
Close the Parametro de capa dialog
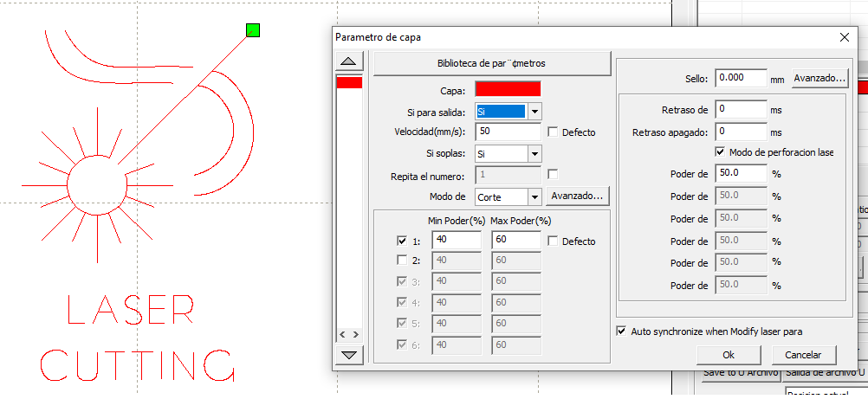845,37
